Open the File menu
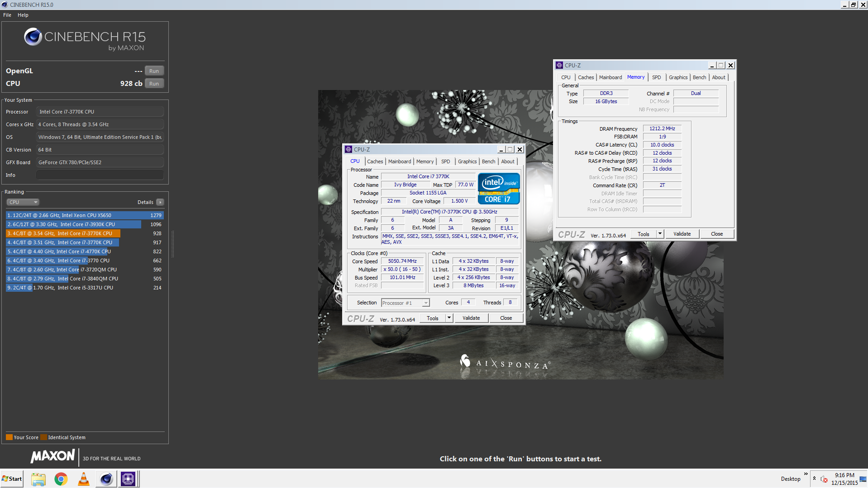This screenshot has height=488, width=868. tap(7, 15)
